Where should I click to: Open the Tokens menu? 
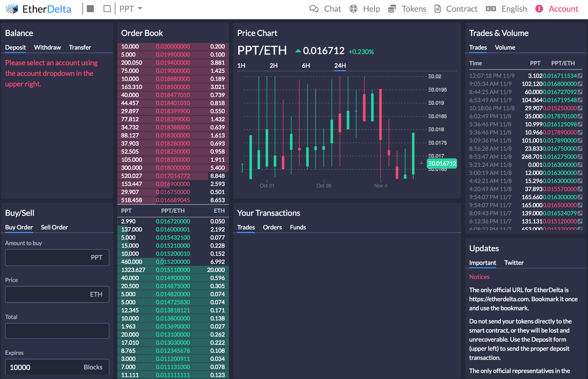[x=414, y=9]
